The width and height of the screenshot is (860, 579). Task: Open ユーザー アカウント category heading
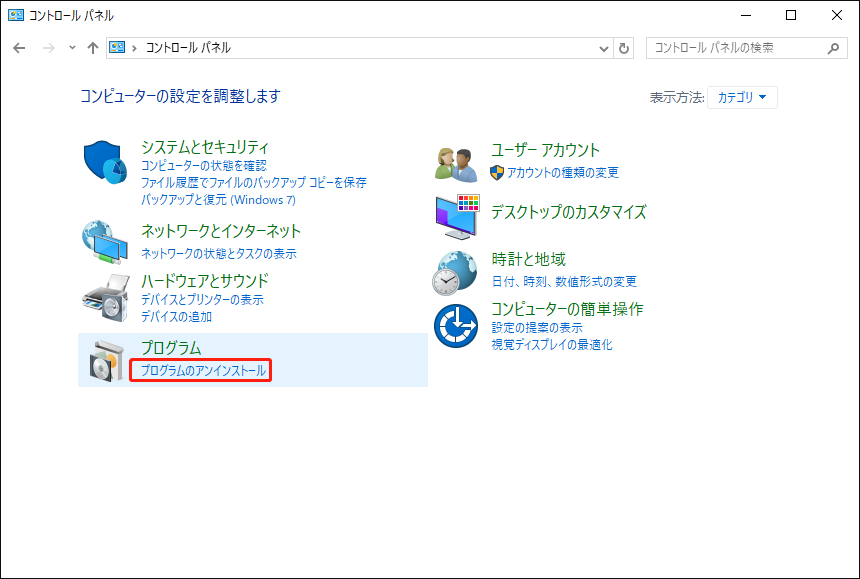(545, 150)
